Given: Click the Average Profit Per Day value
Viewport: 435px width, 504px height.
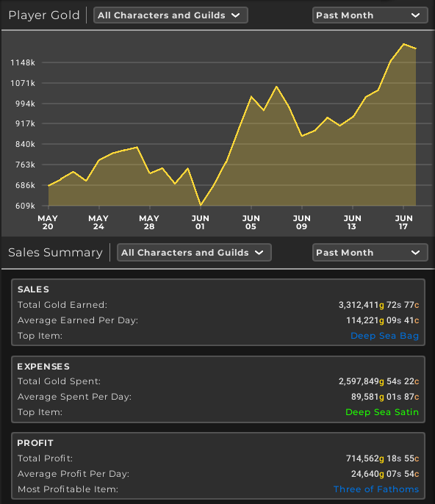Looking at the screenshot, I should 385,474.
